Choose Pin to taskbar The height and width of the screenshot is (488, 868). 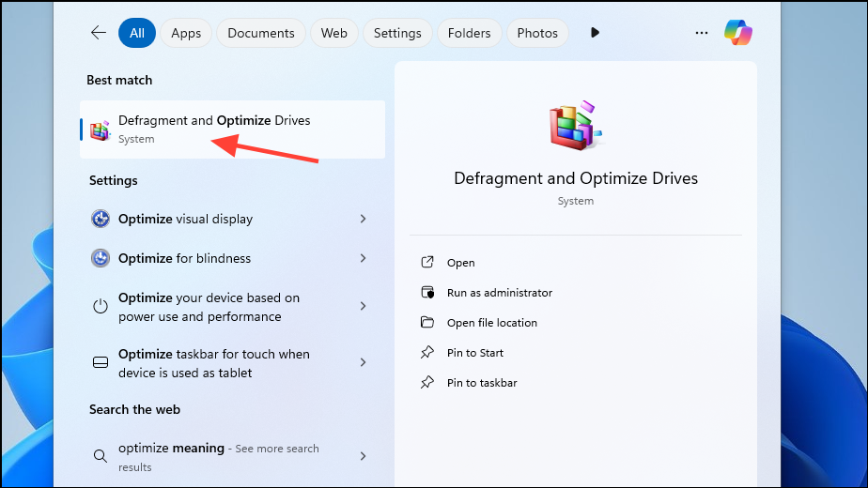(482, 383)
